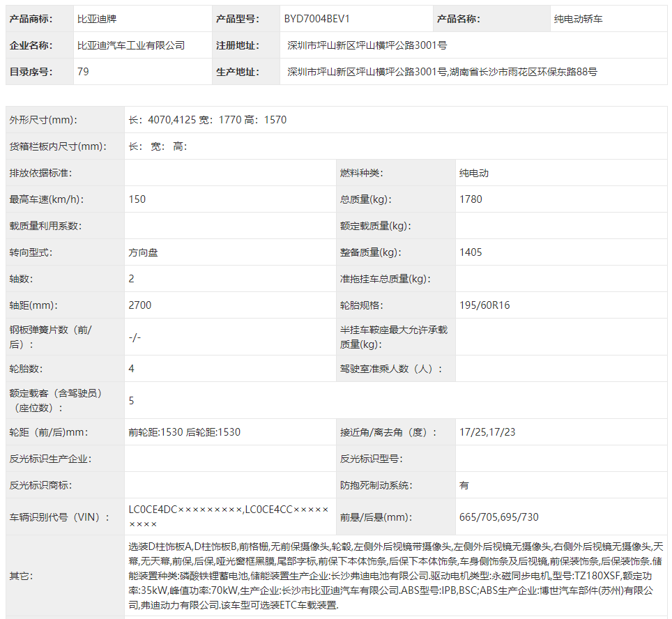Click track width value 前轮距:1530 后轮距:1530
This screenshot has height=619, width=672.
tap(185, 432)
